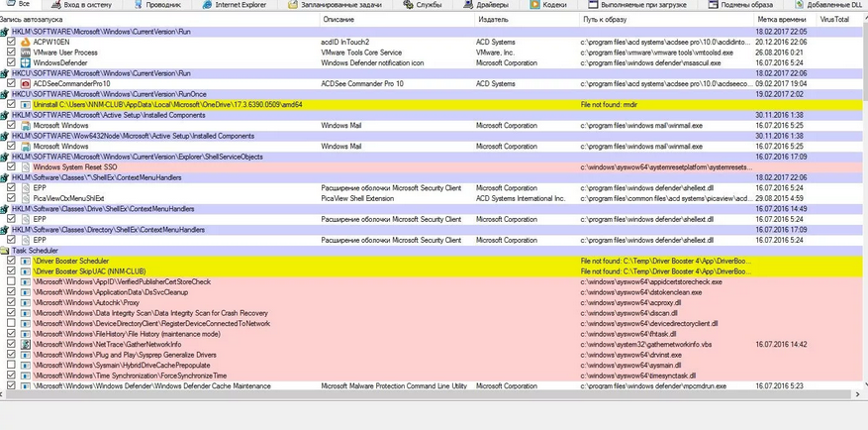Enable the ApplicationData\DsSvcCleanup task checkbox
This screenshot has height=430, width=868.
[11, 292]
